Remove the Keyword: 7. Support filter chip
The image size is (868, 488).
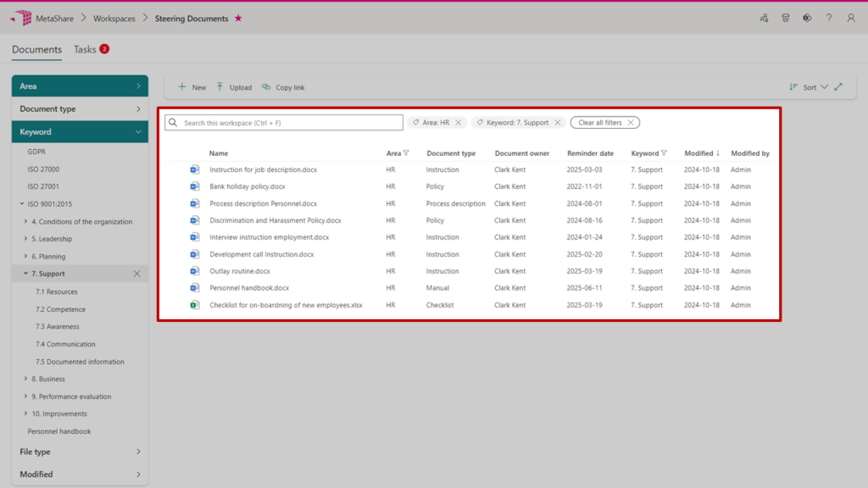click(x=557, y=123)
